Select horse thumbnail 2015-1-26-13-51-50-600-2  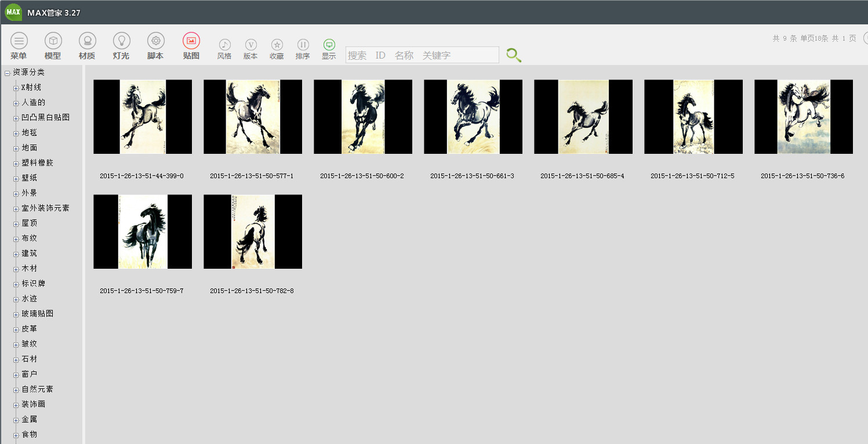pyautogui.click(x=363, y=117)
